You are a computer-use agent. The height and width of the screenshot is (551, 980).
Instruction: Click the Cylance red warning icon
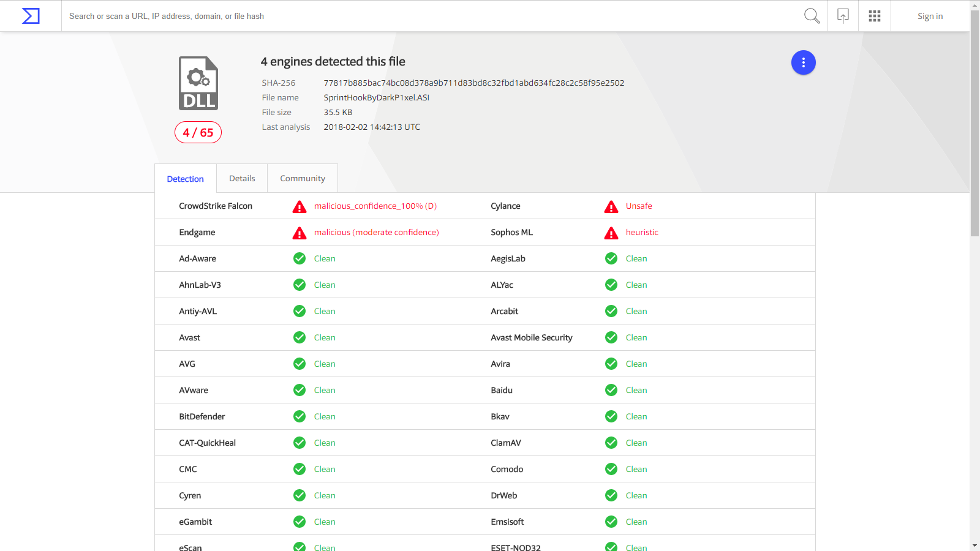[x=611, y=206]
